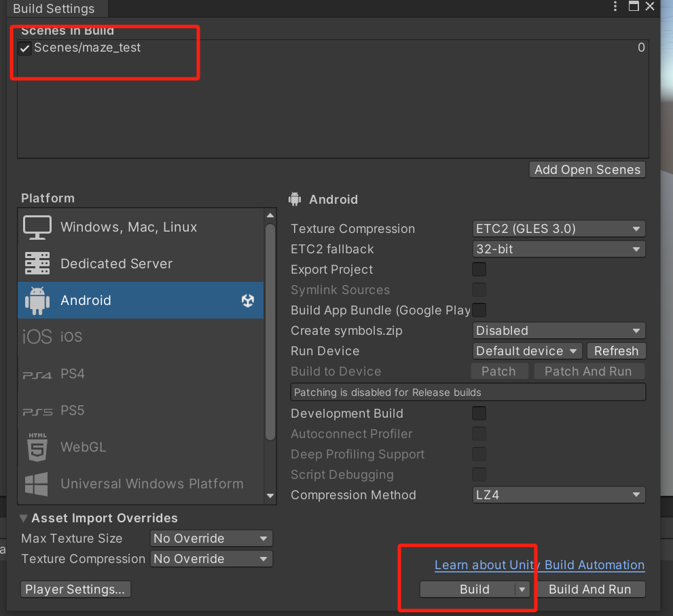673x616 pixels.
Task: Click the iOS platform icon
Action: [37, 337]
